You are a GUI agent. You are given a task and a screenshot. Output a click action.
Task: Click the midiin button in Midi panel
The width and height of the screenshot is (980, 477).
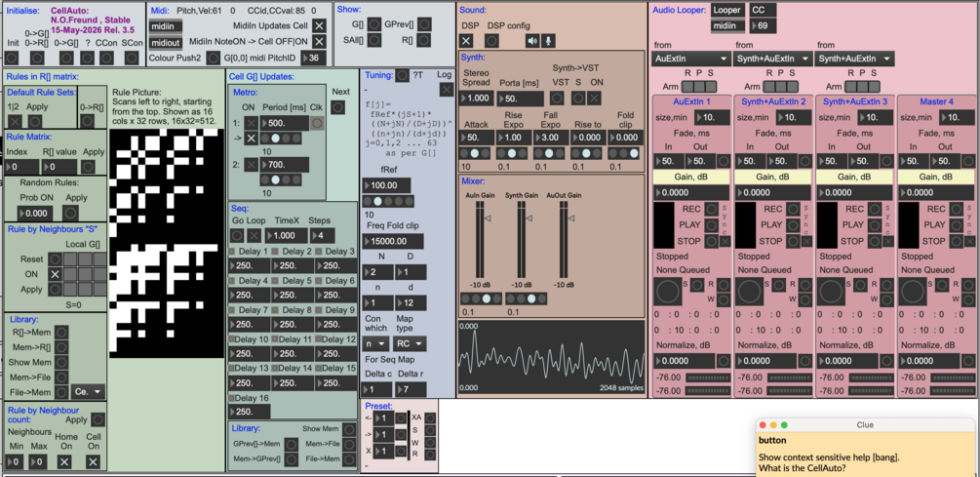166,25
